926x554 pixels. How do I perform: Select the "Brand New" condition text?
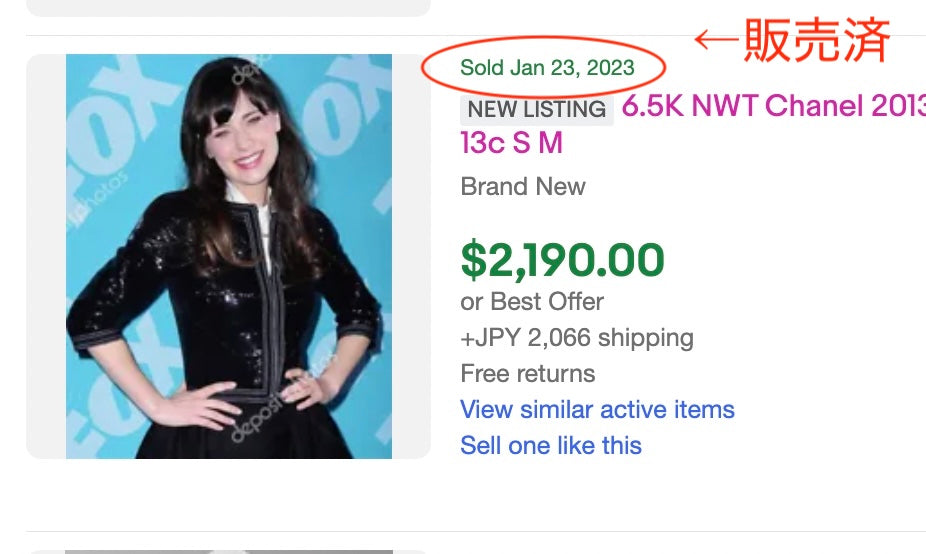coord(523,187)
